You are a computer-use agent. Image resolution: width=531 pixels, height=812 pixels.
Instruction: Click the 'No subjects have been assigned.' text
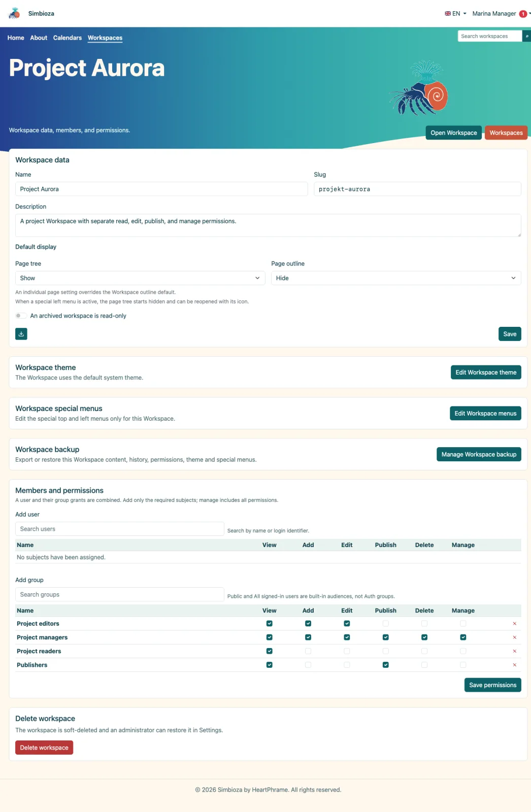[x=61, y=557]
